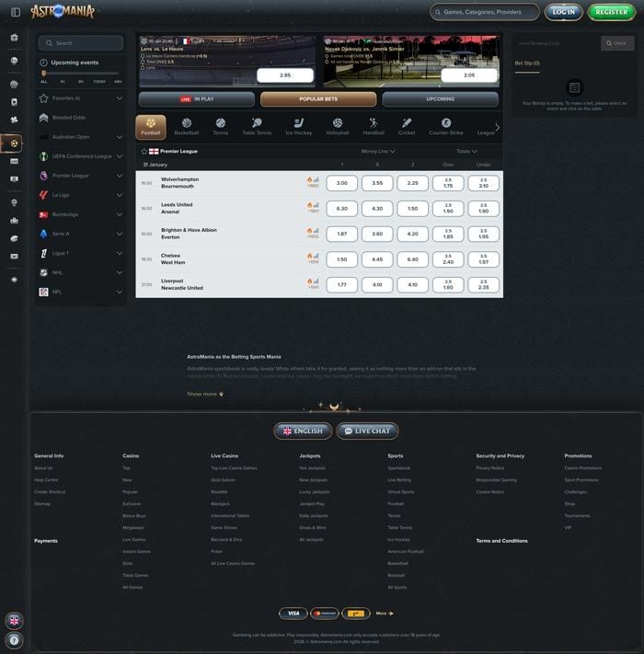
Task: Select the Counter-Strike esports icon
Action: tap(446, 126)
